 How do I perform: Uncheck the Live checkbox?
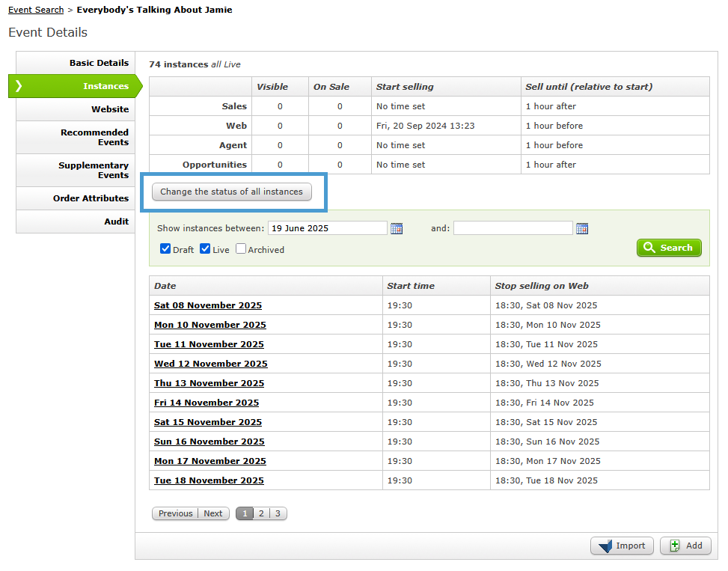pos(205,249)
